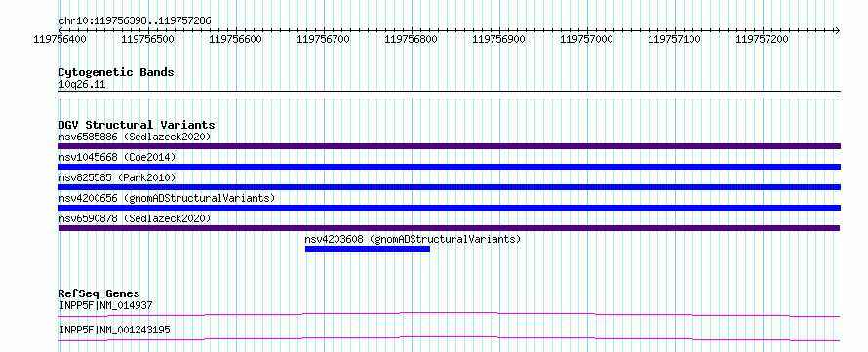
Task: Click ruler coordinate 119756900
Action: click(498, 39)
